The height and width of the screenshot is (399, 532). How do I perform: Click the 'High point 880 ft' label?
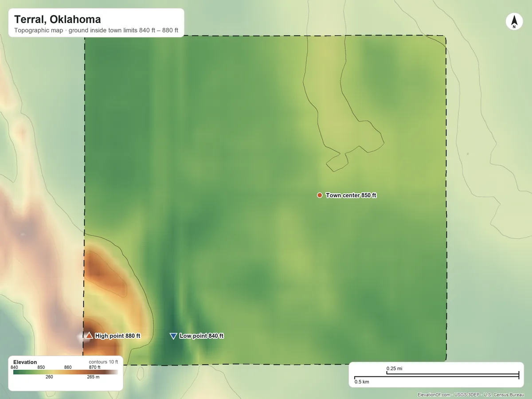pos(117,336)
